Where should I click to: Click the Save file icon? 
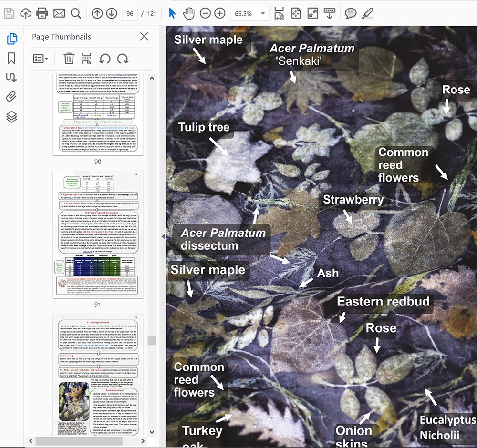point(9,13)
